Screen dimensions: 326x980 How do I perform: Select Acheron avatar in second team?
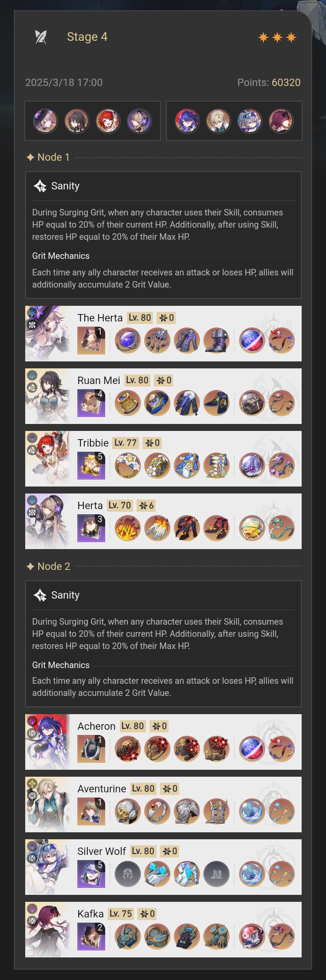pos(187,121)
